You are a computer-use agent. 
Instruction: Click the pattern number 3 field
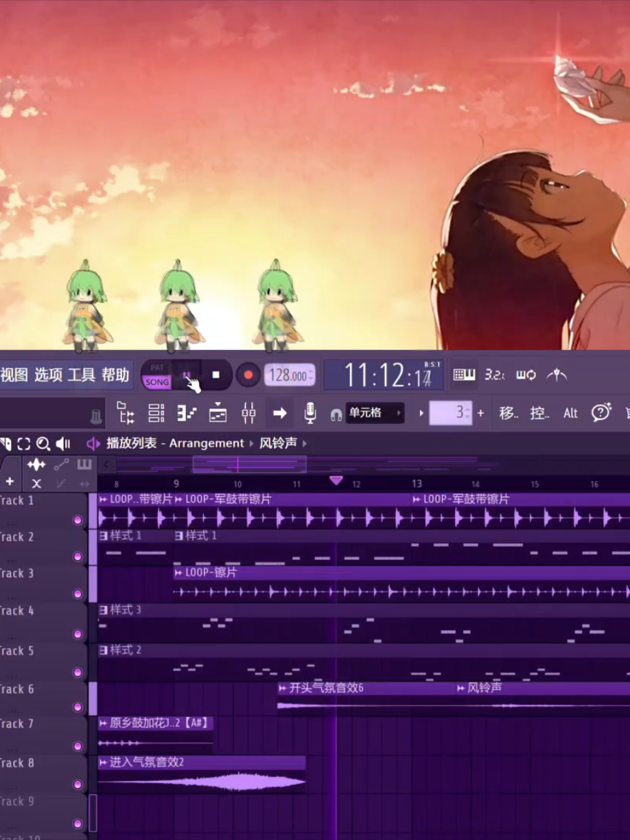point(450,413)
